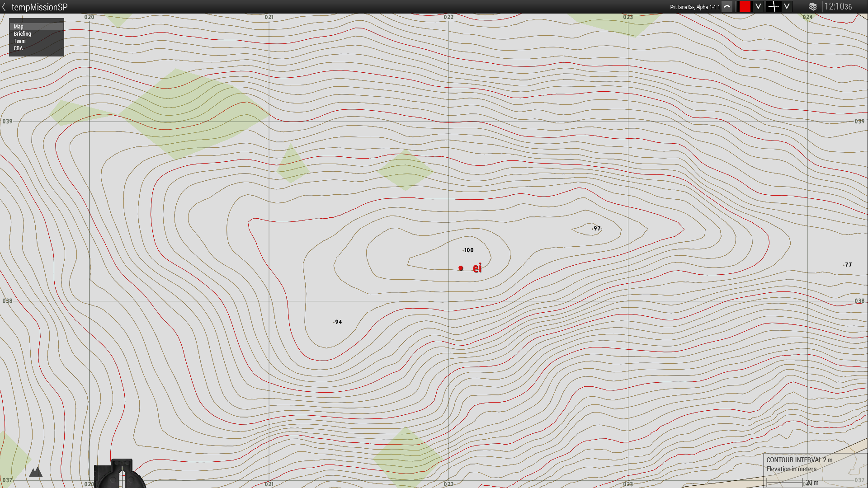Click the white cross marker shape icon

[774, 7]
